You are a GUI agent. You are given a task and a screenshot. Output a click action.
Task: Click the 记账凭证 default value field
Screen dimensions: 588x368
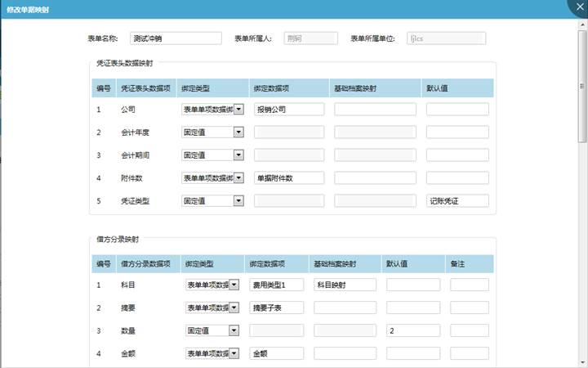click(x=457, y=201)
